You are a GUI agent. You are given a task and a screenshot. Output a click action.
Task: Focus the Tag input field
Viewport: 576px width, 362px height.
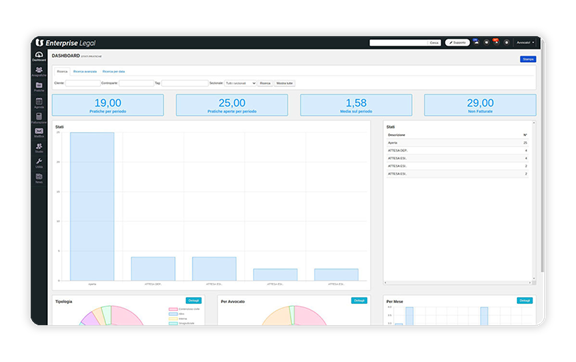[185, 83]
